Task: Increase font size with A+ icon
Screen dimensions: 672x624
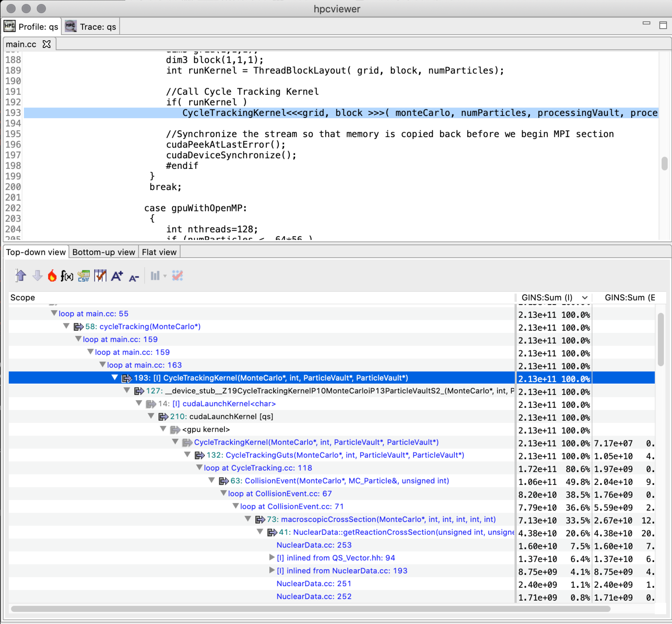Action: 117,276
